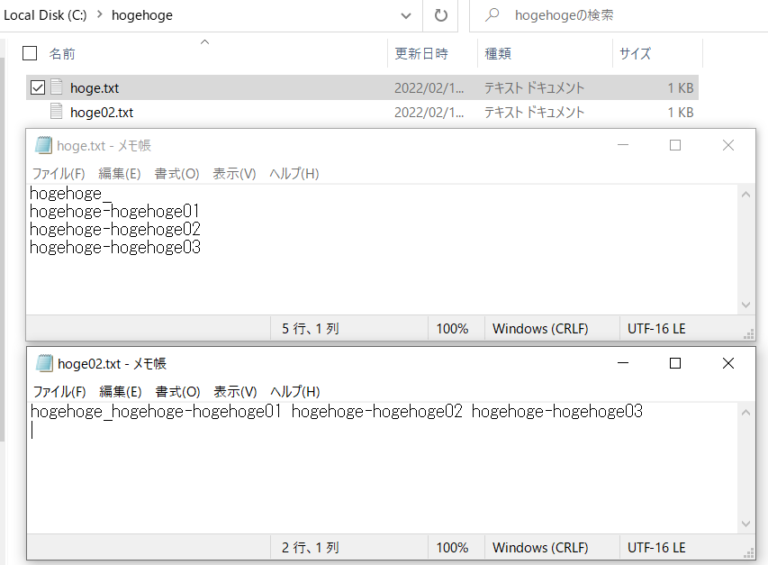Open 編集(E) menu in hoge02.txt window
The height and width of the screenshot is (565, 768).
120,392
